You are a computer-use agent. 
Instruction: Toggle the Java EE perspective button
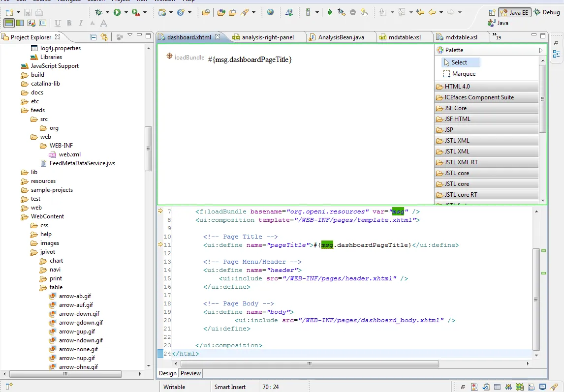pos(515,12)
